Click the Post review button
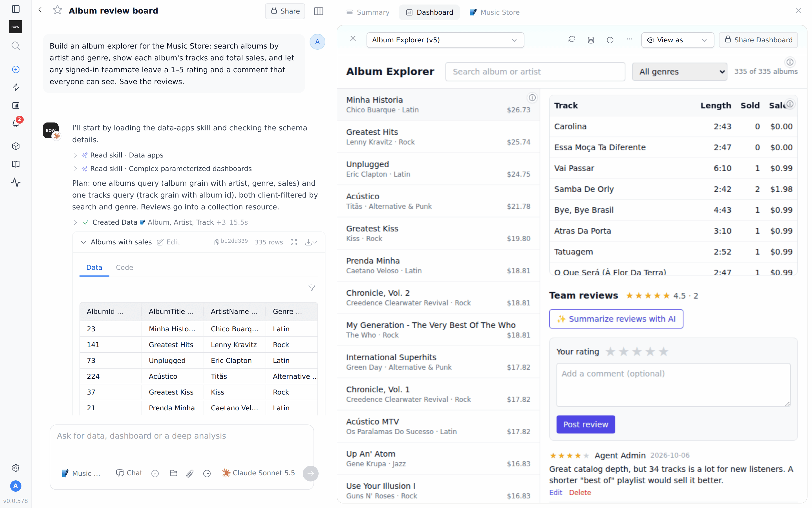The height and width of the screenshot is (508, 812). tap(586, 424)
